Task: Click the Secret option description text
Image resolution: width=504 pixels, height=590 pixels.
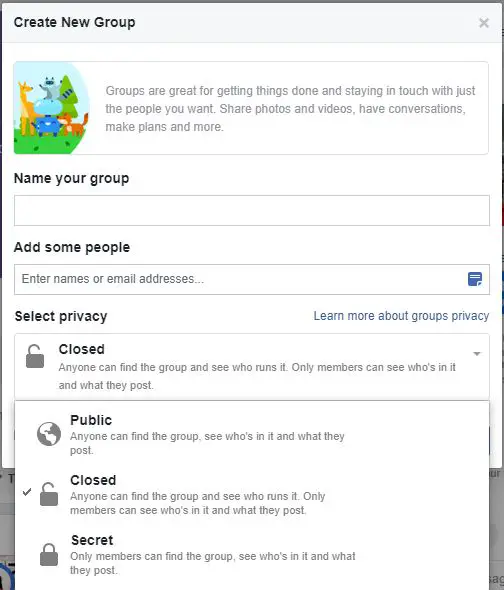Action: [213, 563]
